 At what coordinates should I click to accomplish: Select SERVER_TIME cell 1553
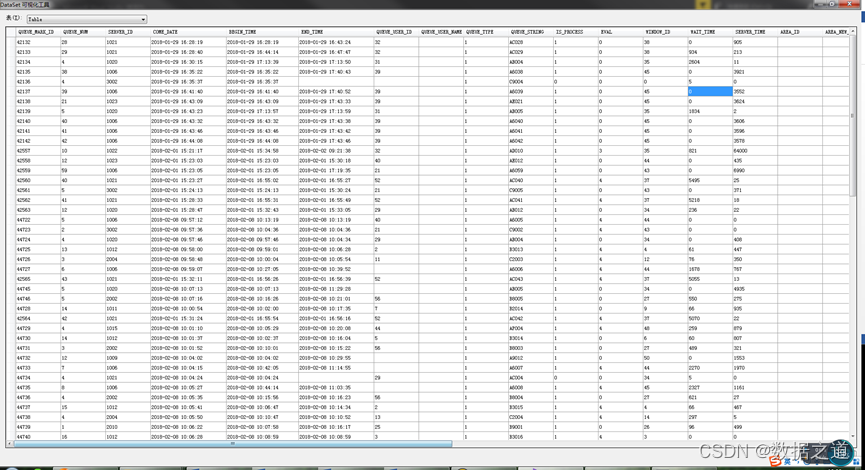coord(755,358)
